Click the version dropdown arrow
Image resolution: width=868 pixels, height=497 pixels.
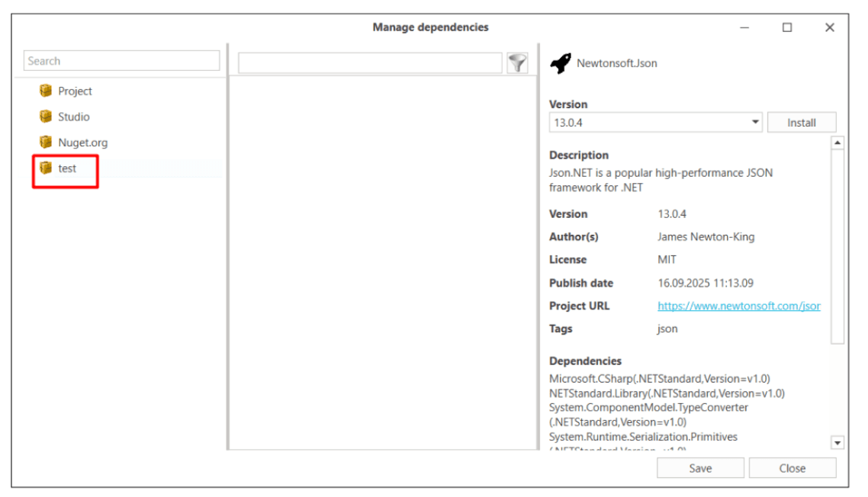click(754, 122)
